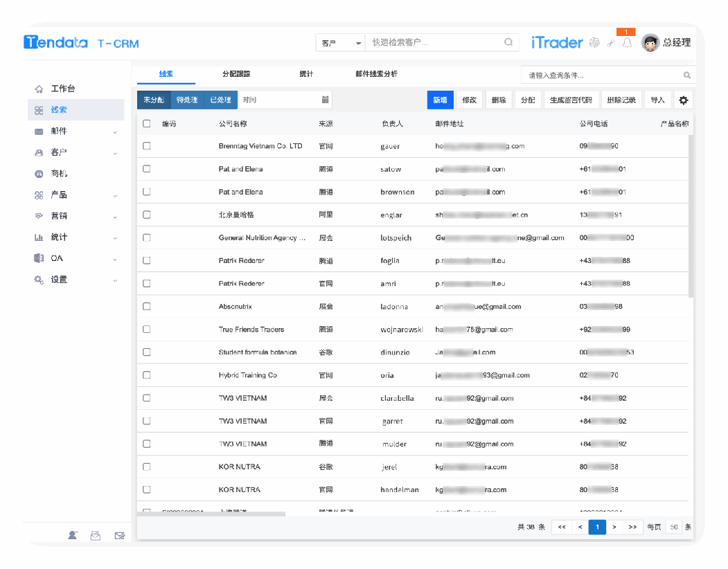Click the add contact icon in sidebar footer
This screenshot has height=569, width=728.
(73, 535)
